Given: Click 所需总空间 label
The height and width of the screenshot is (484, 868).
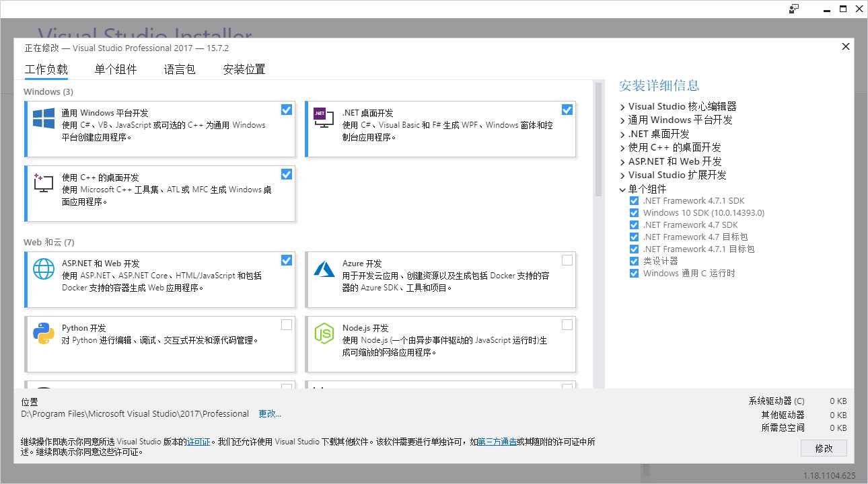Looking at the screenshot, I should [783, 428].
